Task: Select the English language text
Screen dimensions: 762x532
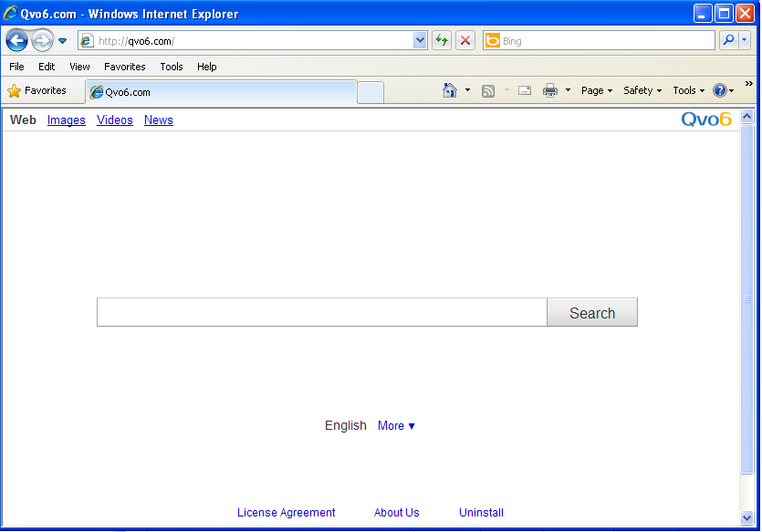Action: coord(346,425)
